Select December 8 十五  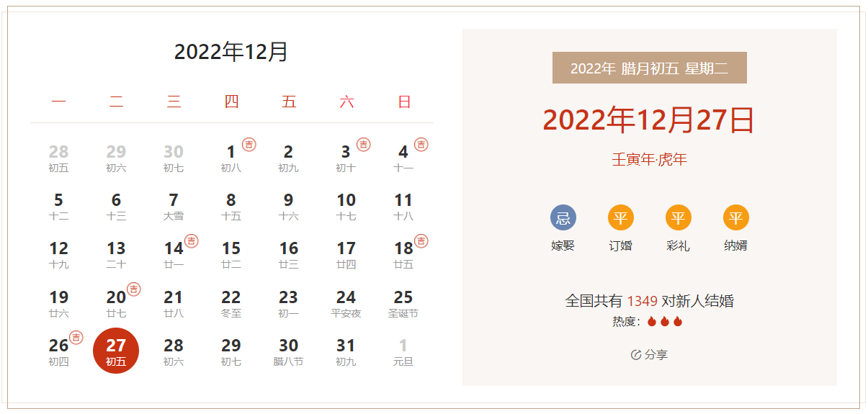231,207
